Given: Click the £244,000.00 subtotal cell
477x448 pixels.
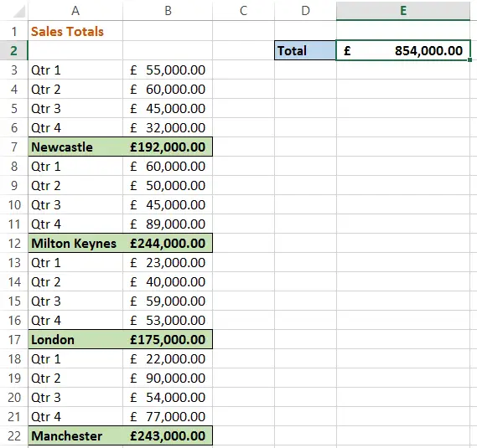Looking at the screenshot, I should click(168, 243).
